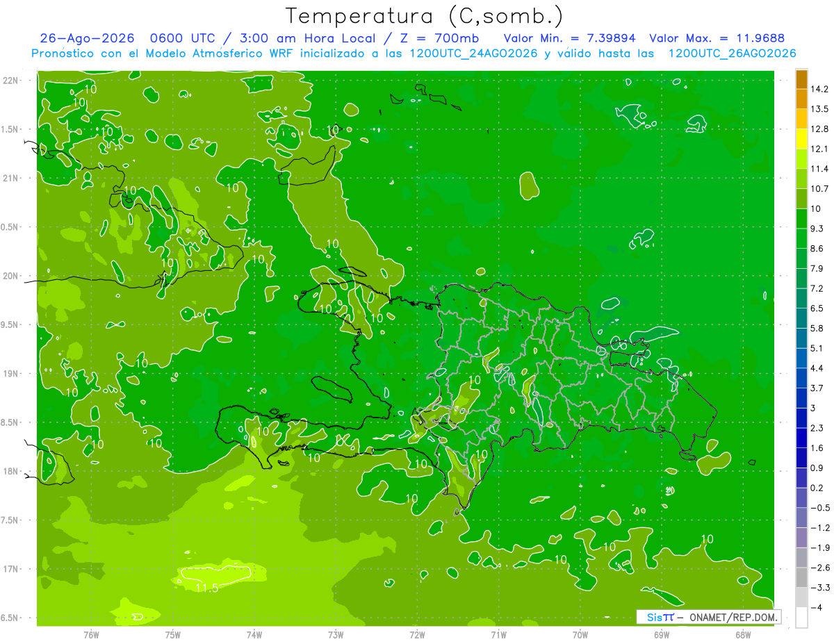Click the "18N" latitude label
Viewport: 834px width, 644px height.
click(10, 471)
